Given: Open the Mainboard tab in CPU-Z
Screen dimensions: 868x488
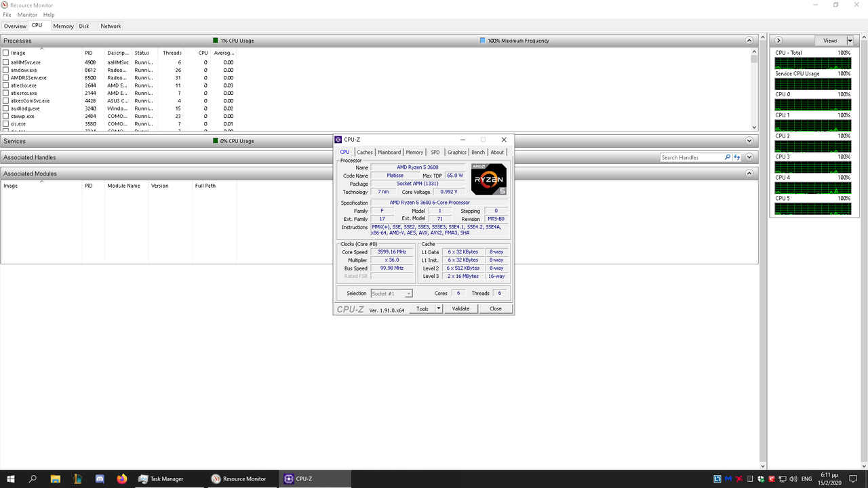Looking at the screenshot, I should tap(389, 152).
